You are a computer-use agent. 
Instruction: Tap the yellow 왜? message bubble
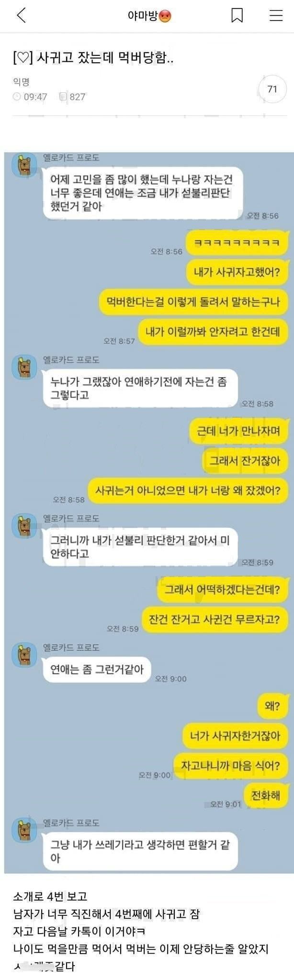272,706
